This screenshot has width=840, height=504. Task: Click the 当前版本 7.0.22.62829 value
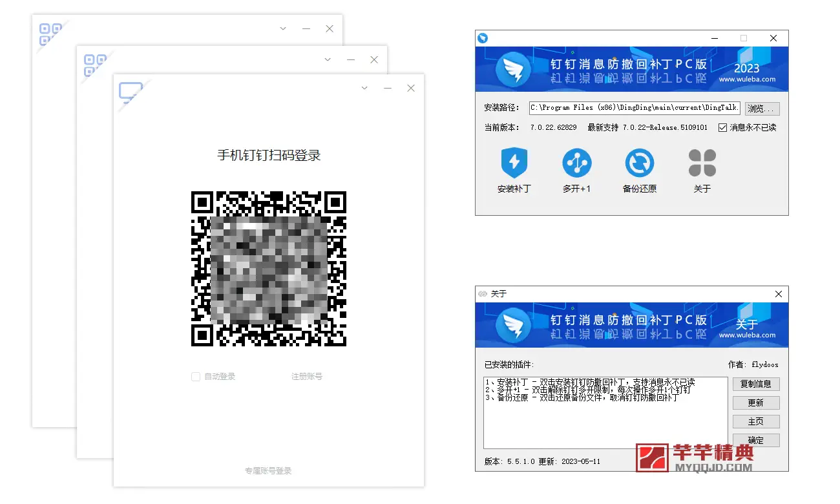tap(554, 127)
